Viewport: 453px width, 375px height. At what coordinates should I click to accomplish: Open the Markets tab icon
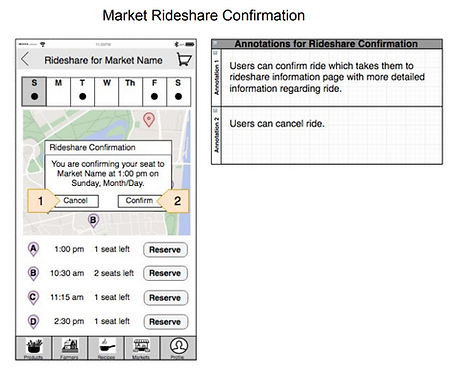(x=142, y=348)
